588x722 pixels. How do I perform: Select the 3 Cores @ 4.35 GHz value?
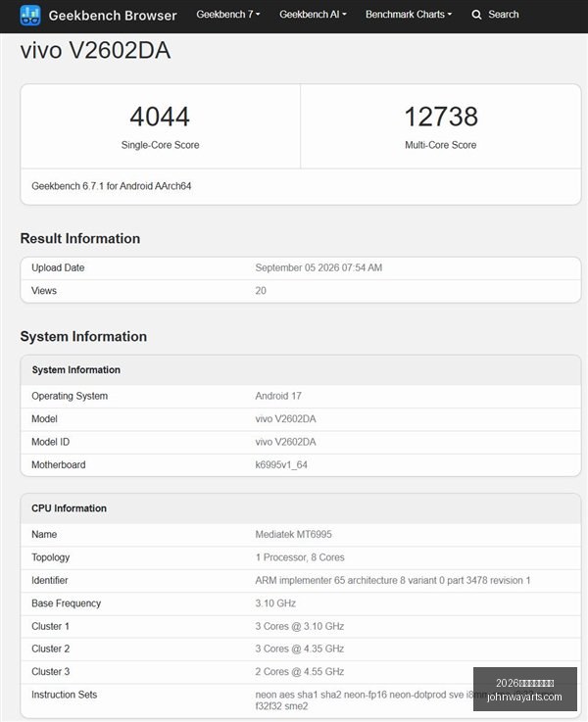299,649
